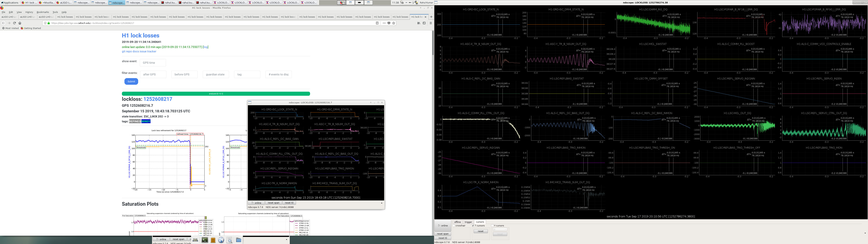Toggle the Firefox sidebar icon
This screenshot has width=868, height=244.
pyautogui.click(x=424, y=23)
